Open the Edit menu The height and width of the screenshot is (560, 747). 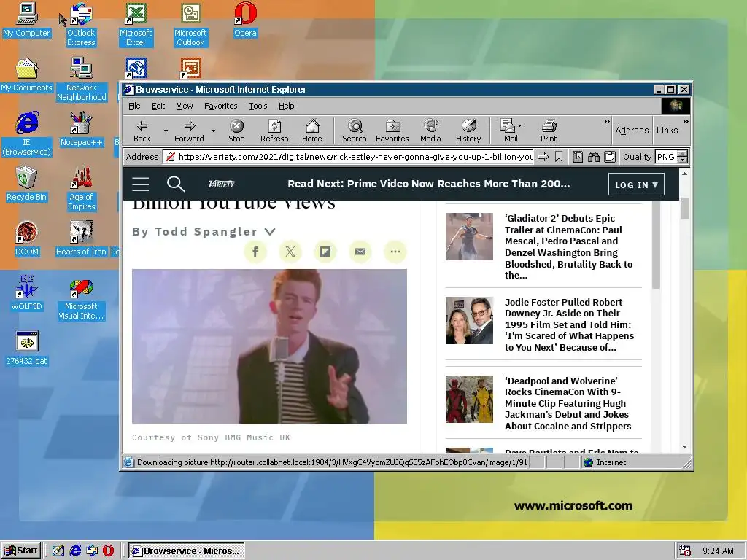(158, 106)
